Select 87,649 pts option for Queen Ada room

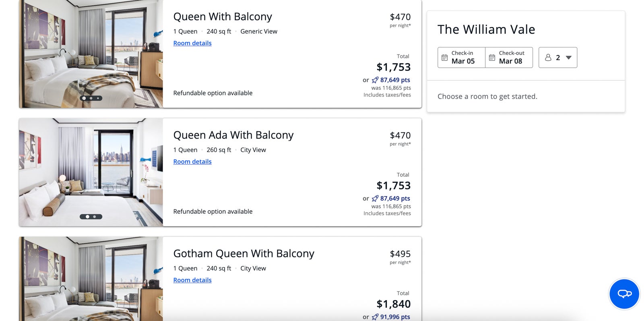(395, 199)
